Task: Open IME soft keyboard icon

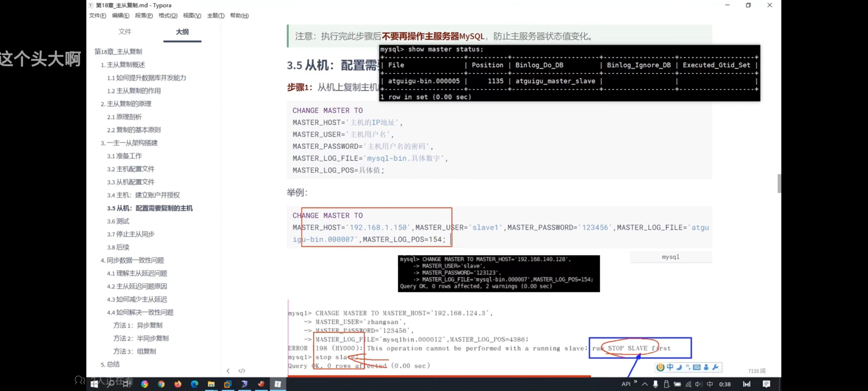Action: (x=697, y=367)
